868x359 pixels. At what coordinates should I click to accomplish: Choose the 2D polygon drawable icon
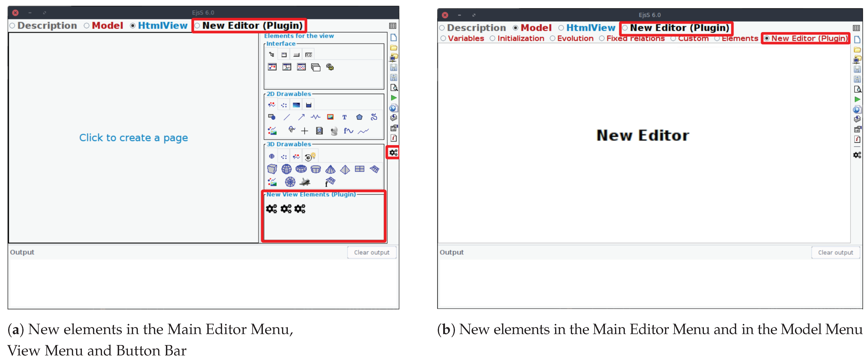point(359,117)
